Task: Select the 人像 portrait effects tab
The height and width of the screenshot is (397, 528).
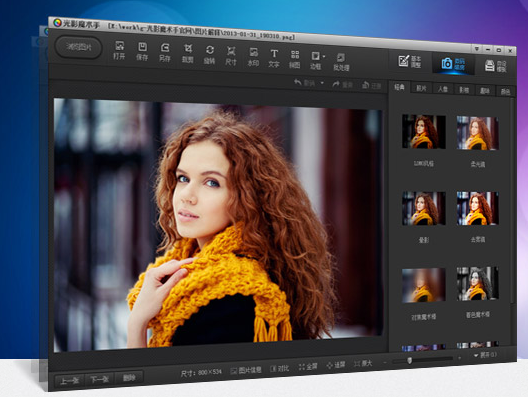Action: (443, 89)
